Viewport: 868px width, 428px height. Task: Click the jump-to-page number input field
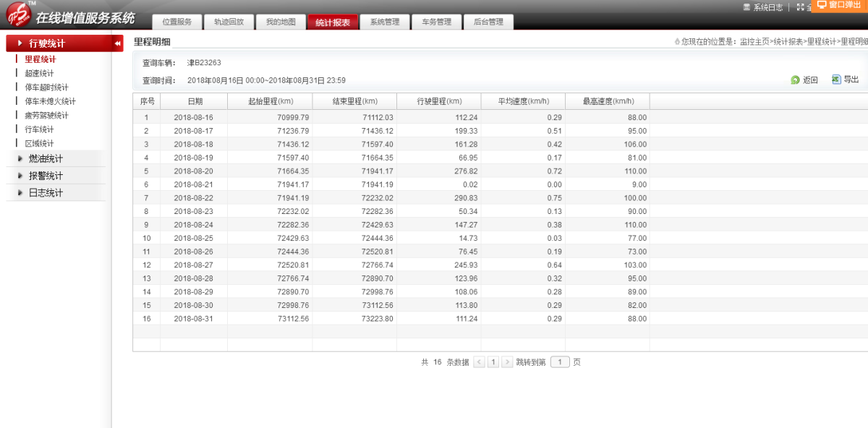(x=560, y=362)
